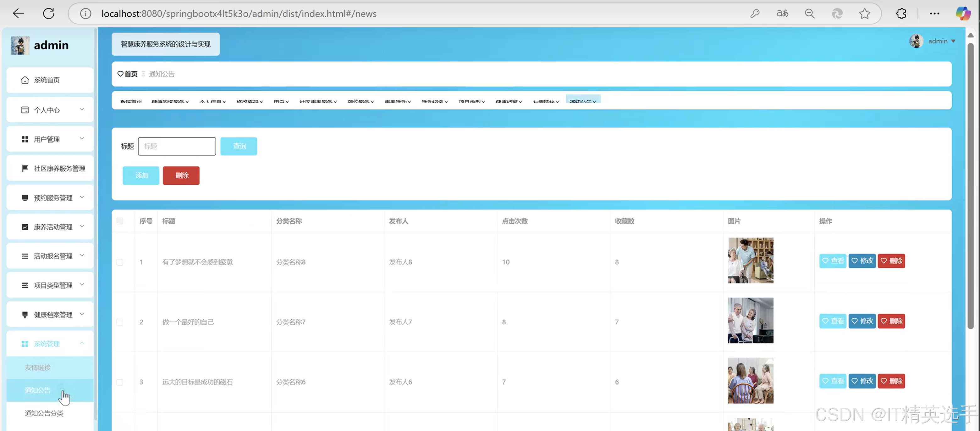Add this page to favorites with the star

(x=864, y=14)
